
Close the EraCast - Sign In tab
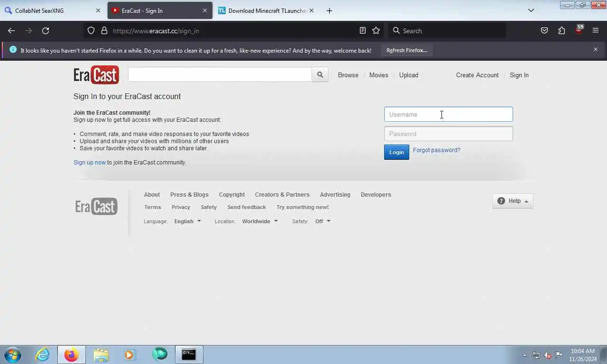coord(205,10)
